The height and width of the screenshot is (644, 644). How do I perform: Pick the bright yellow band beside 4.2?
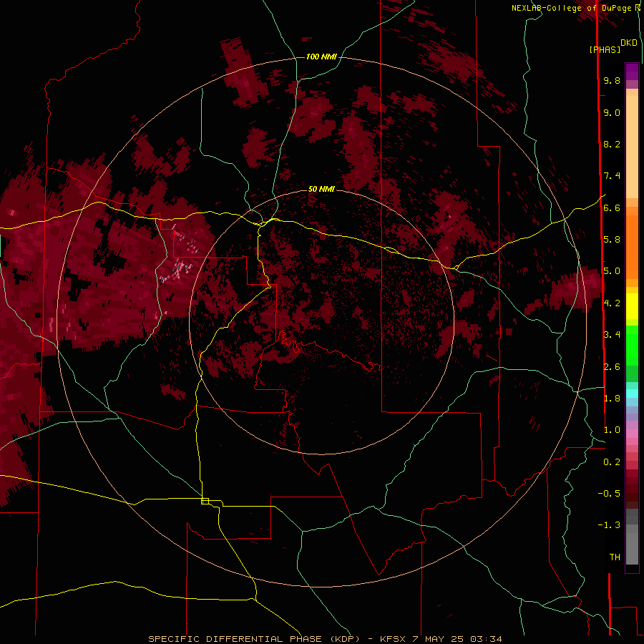coord(632,306)
